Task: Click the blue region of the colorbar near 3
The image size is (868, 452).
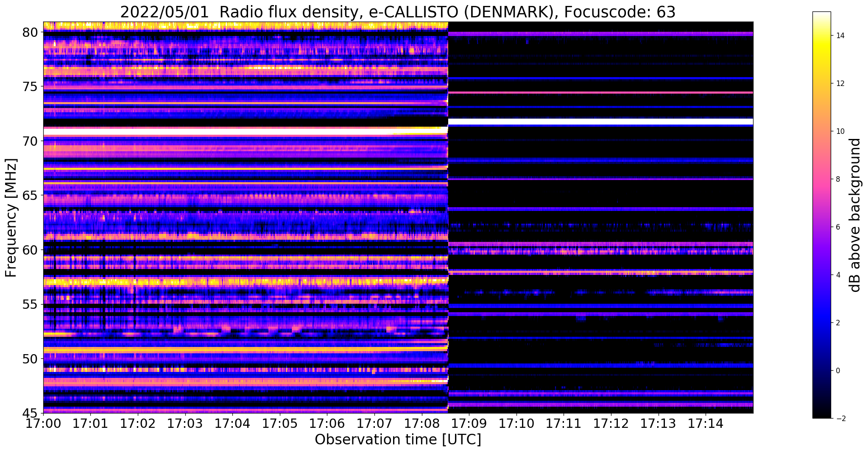Action: (821, 299)
